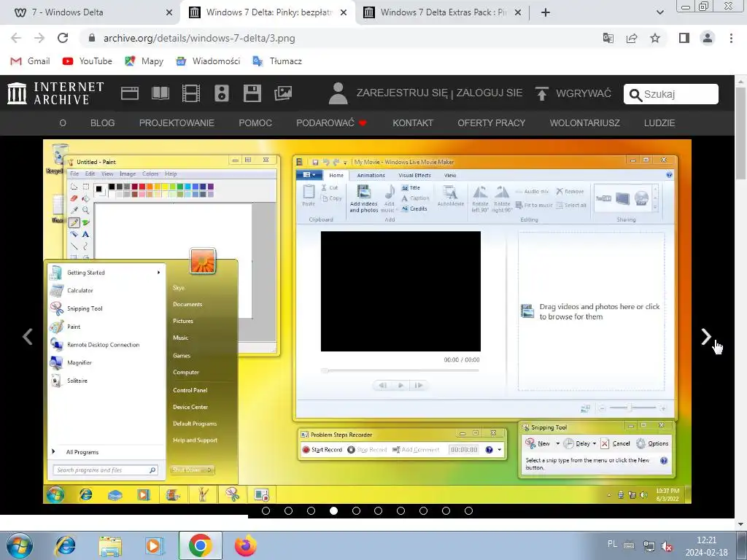Switch to the "Windows 7 Delta Extras Pack" tab
Screen dimensions: 747x560
click(442, 12)
